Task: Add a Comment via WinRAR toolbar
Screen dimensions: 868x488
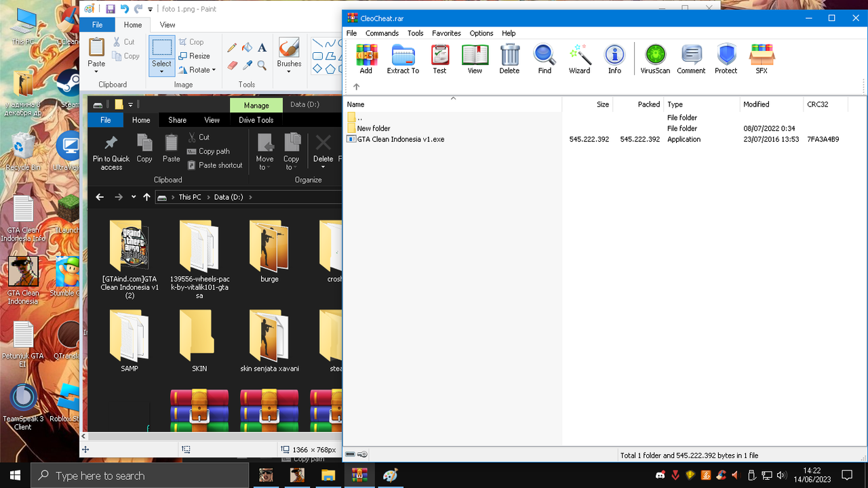Action: click(x=691, y=59)
